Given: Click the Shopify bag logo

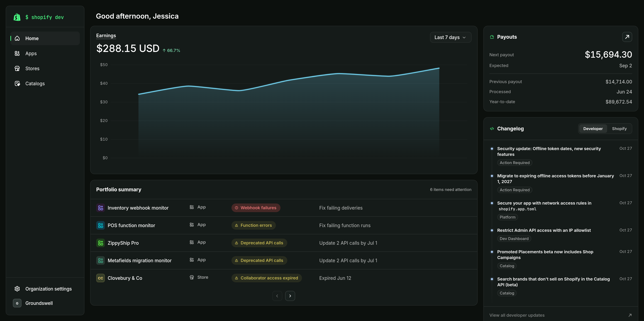Looking at the screenshot, I should pyautogui.click(x=17, y=17).
